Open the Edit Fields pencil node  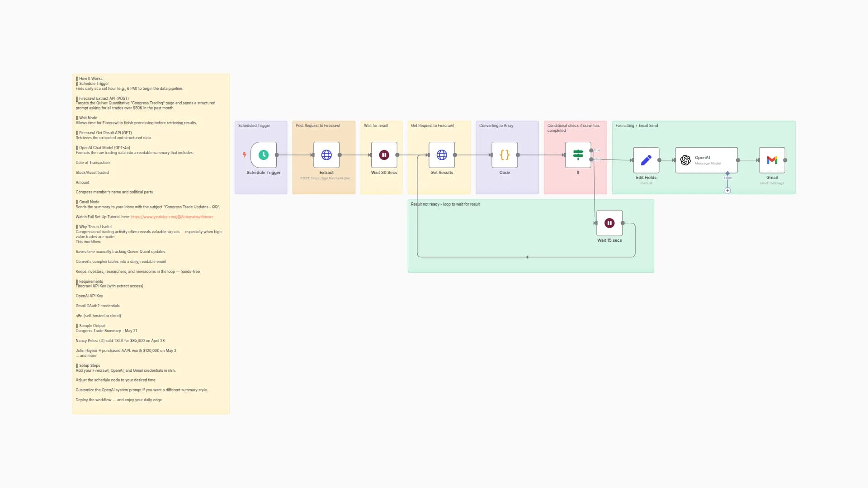point(646,160)
